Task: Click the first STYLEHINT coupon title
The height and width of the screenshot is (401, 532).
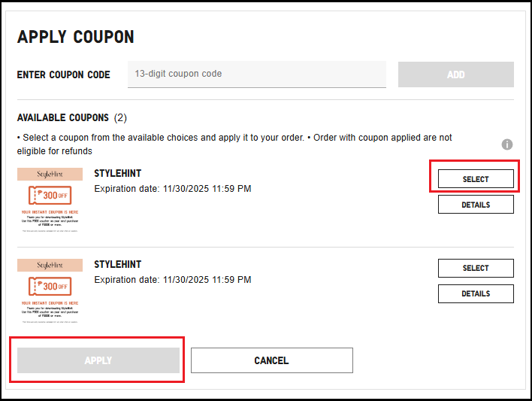Action: (x=118, y=174)
